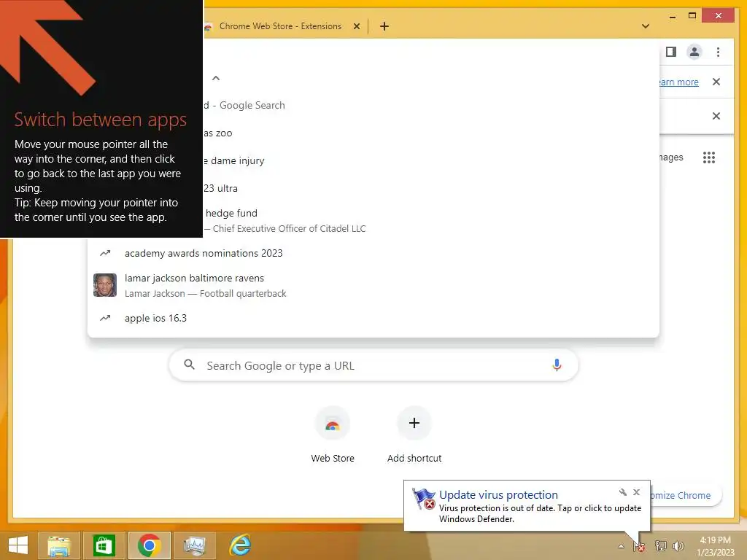Screen dimensions: 747x560
Task: Open Chrome's three-dot menu
Action: click(718, 52)
